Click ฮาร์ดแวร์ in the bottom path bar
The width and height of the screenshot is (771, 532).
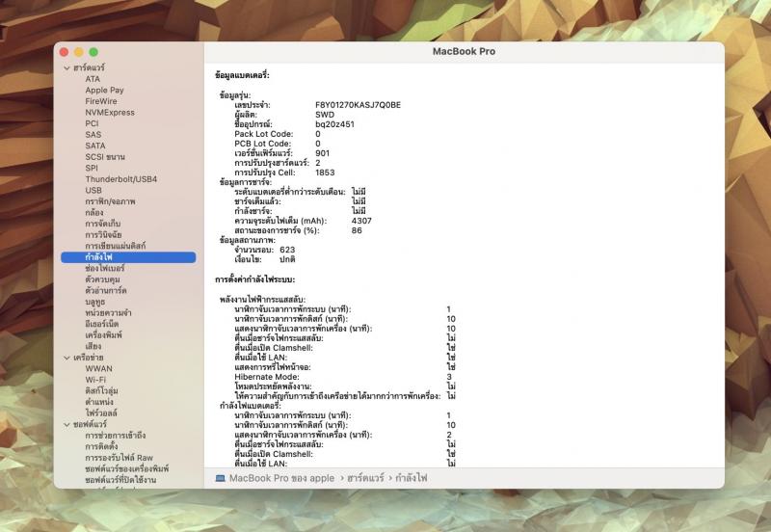coord(365,478)
